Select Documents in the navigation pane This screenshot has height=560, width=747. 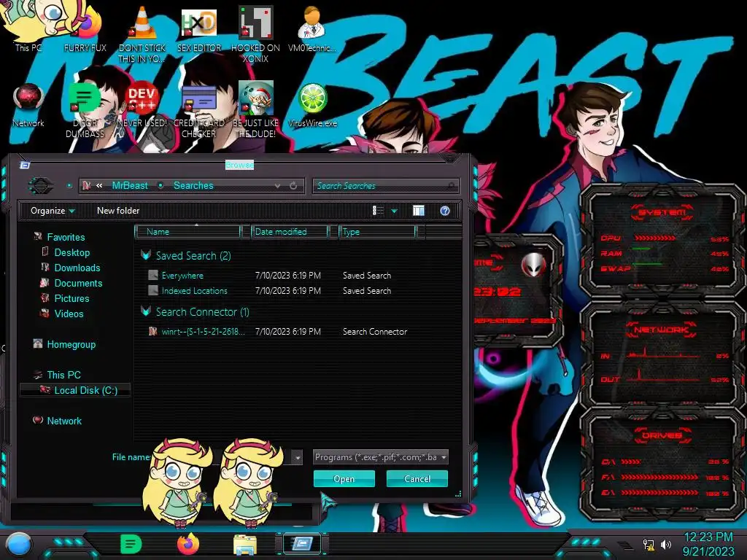(x=78, y=283)
